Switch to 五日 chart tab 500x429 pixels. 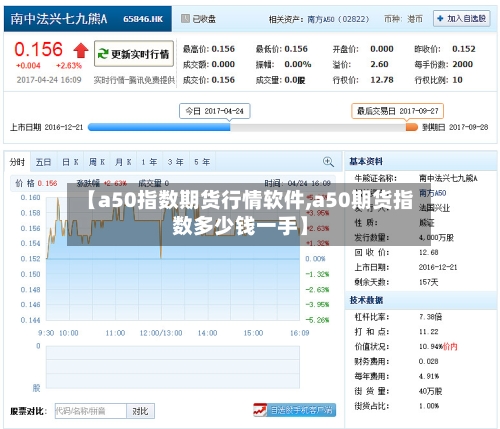click(44, 162)
